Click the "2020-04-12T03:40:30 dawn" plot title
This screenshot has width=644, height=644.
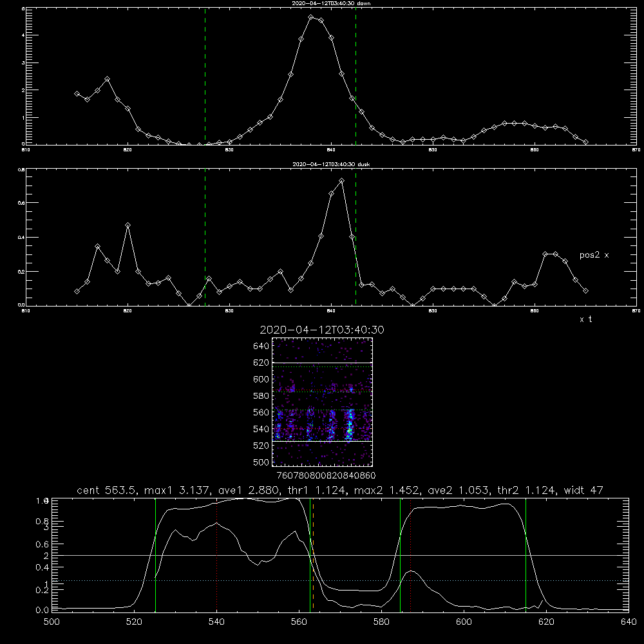tap(331, 3)
